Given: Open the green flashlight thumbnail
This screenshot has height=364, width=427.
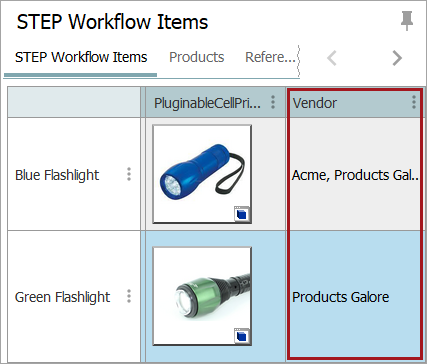Looking at the screenshot, I should tap(202, 296).
